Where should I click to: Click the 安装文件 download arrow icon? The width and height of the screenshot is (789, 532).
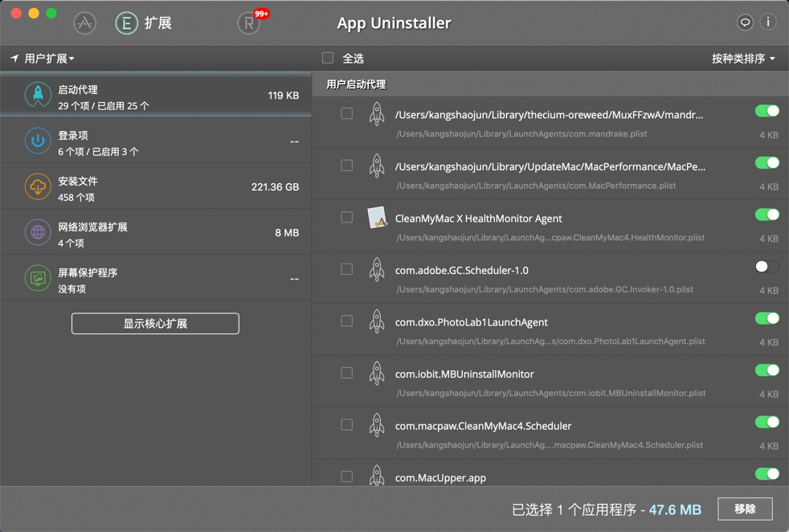38,186
